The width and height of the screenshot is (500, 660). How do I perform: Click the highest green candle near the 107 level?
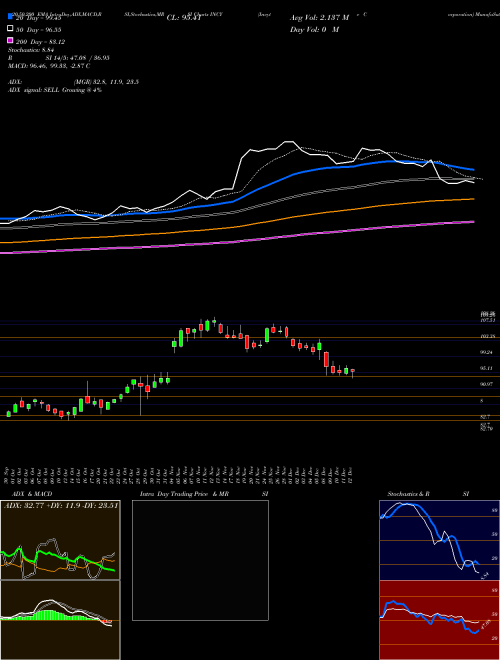tap(214, 321)
